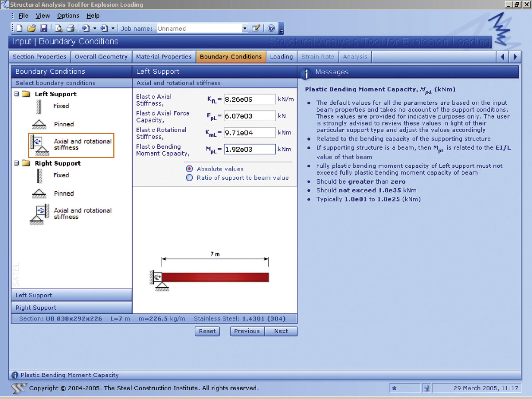Image resolution: width=532 pixels, height=399 pixels.
Task: Click the Elastic Axial Stiffness input field
Action: (250, 99)
